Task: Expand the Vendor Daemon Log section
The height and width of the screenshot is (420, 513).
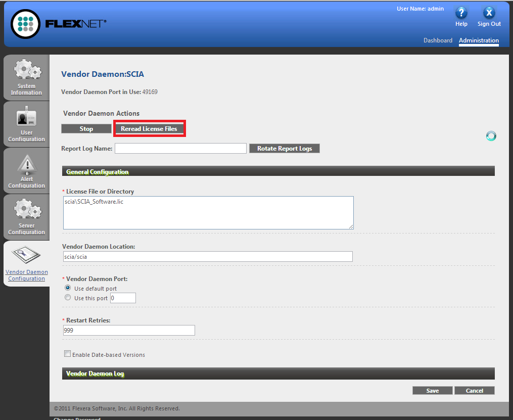Action: 277,374
